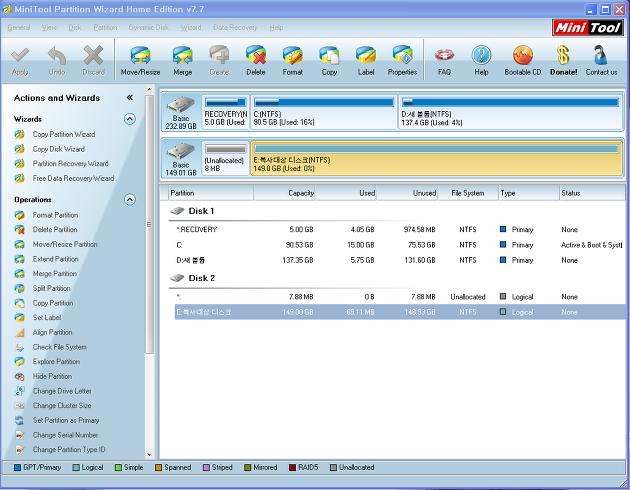Image resolution: width=630 pixels, height=490 pixels.
Task: Click Move/Resize Partition operation
Action: [x=65, y=244]
